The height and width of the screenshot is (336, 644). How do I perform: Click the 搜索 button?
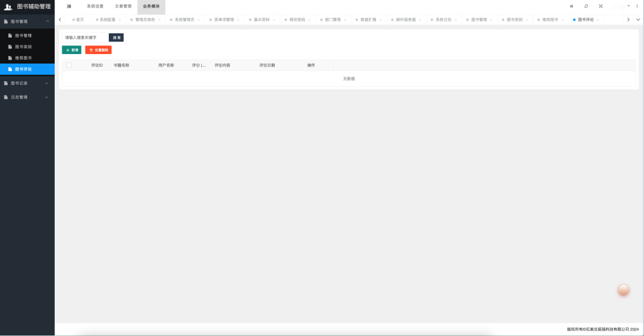[x=116, y=38]
